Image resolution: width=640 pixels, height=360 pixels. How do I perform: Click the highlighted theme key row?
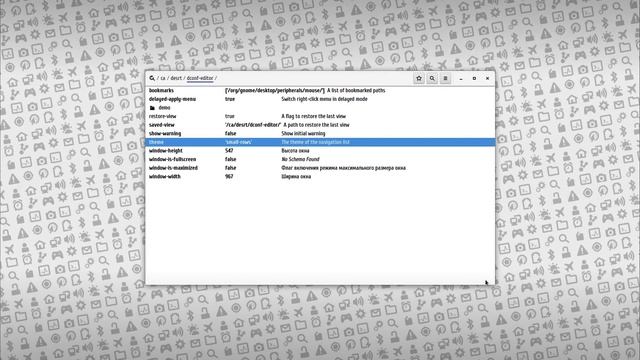click(320, 142)
